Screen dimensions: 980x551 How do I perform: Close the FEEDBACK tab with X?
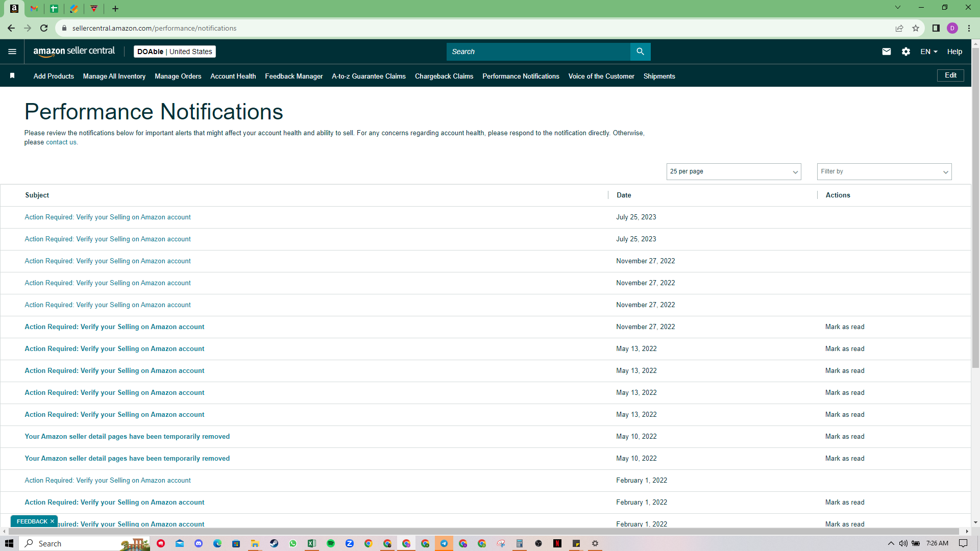(x=52, y=521)
